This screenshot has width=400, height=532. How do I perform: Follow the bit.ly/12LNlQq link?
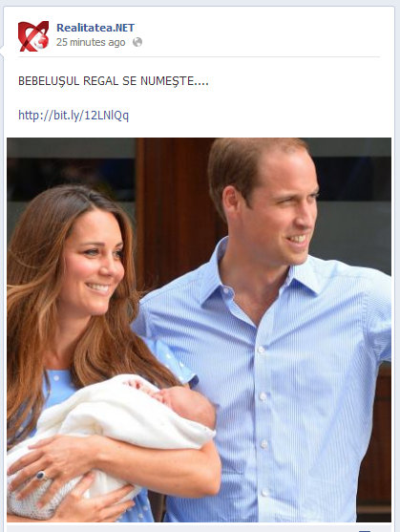click(x=74, y=116)
